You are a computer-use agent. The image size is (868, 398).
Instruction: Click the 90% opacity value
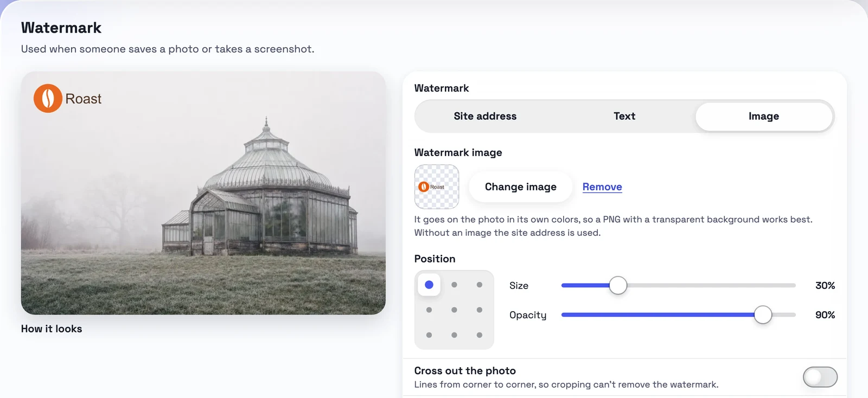[x=825, y=314]
